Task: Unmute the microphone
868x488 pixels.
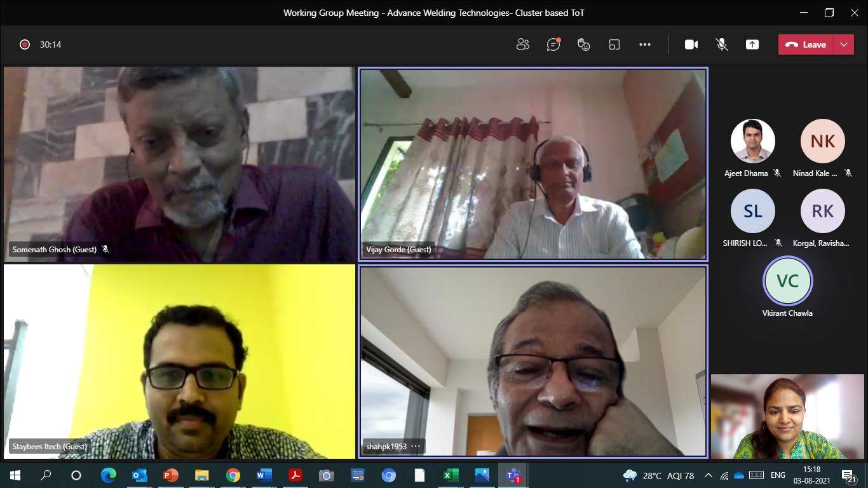Action: (722, 44)
